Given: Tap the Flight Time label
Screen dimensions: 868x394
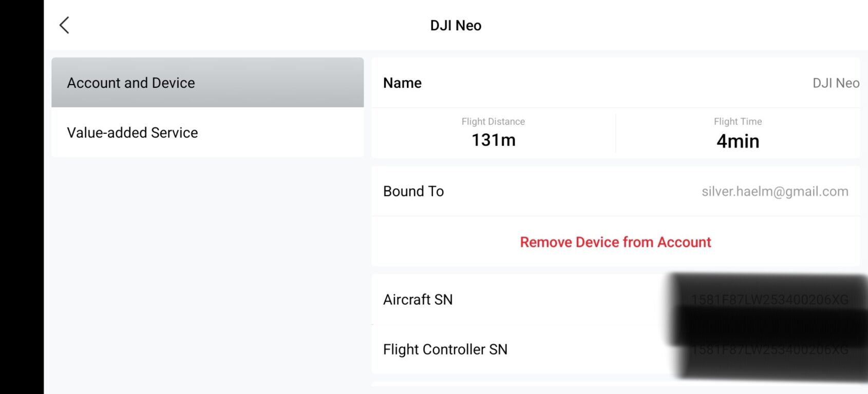Looking at the screenshot, I should (x=738, y=122).
